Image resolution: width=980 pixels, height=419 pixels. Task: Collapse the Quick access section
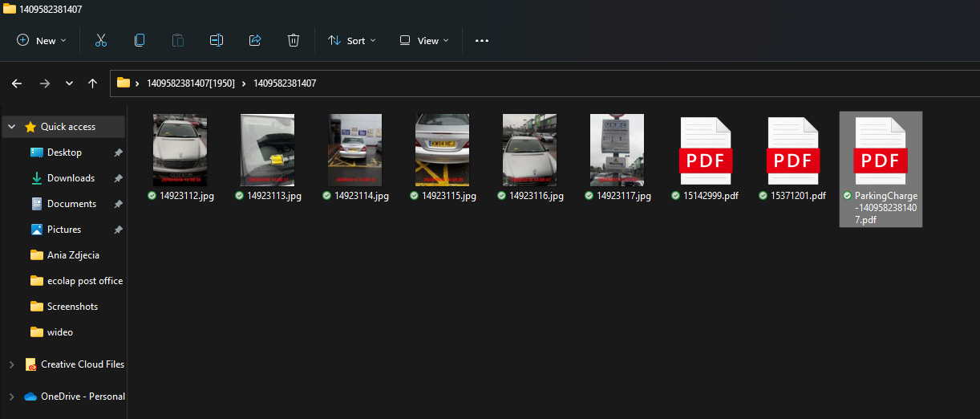click(x=11, y=127)
